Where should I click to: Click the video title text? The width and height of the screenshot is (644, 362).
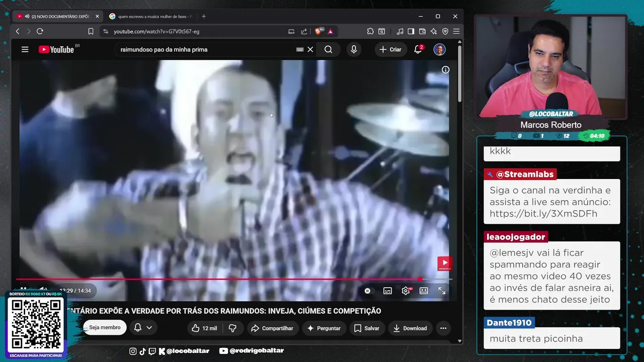point(223,311)
